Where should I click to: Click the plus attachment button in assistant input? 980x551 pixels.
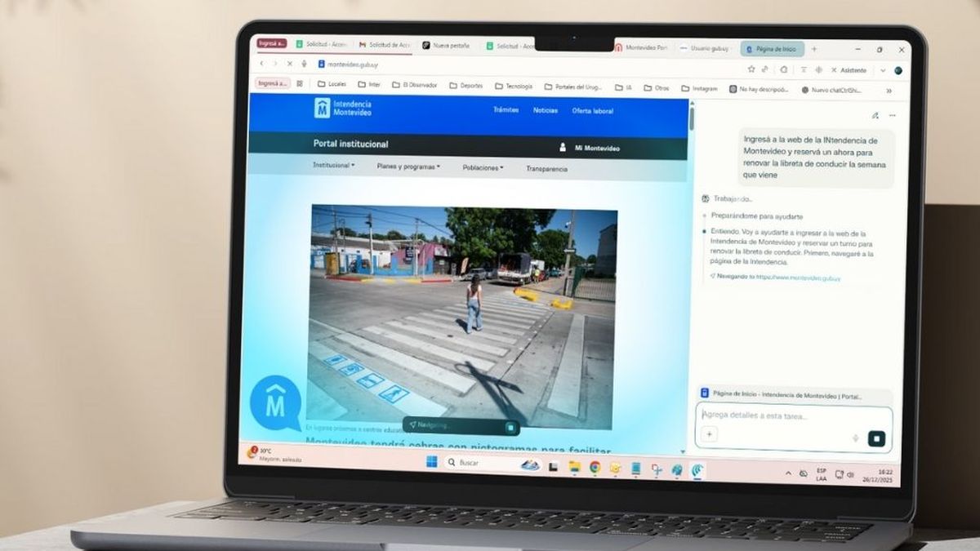click(x=709, y=434)
